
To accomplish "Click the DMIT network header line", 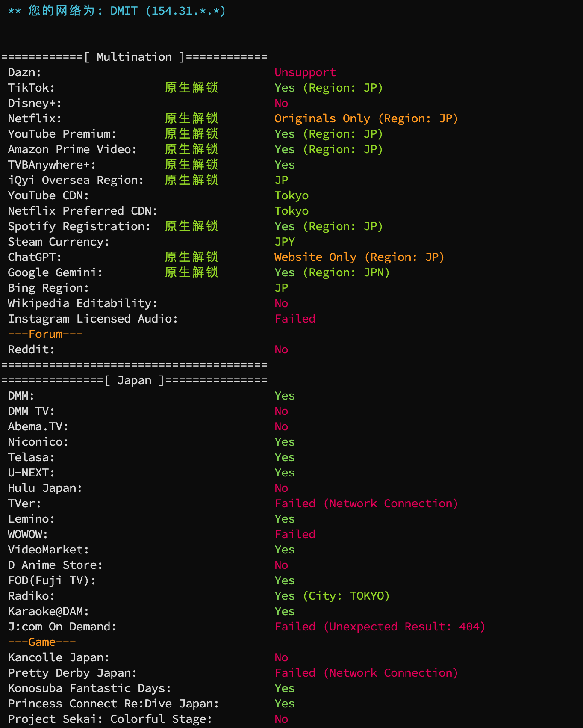I will tap(117, 11).
